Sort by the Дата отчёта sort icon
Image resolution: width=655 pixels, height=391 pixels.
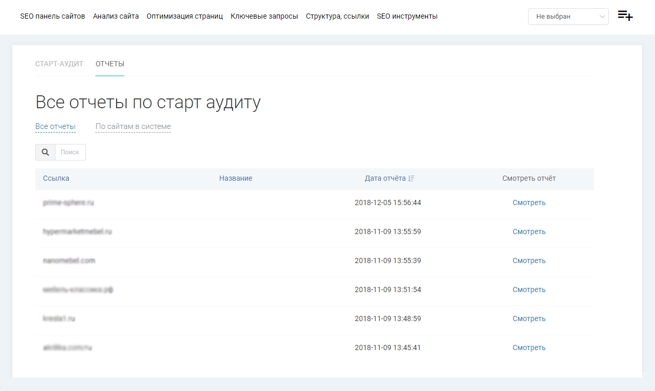coord(411,178)
